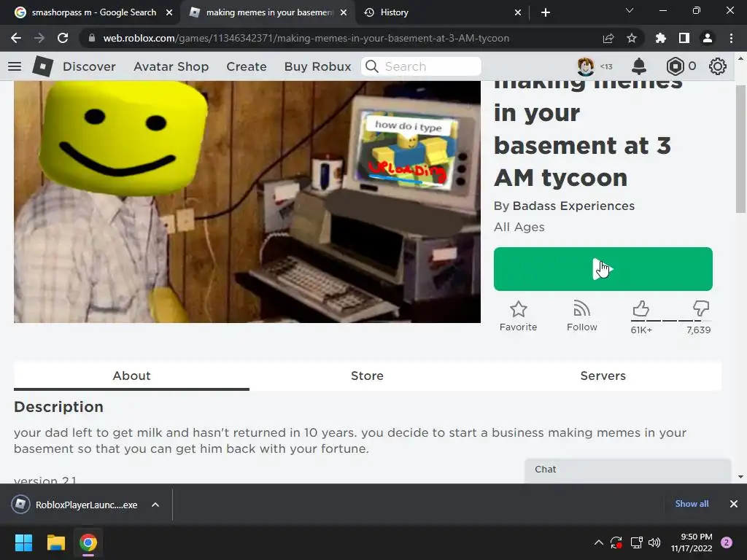Select the Servers tab
This screenshot has width=747, height=560.
[x=603, y=376]
